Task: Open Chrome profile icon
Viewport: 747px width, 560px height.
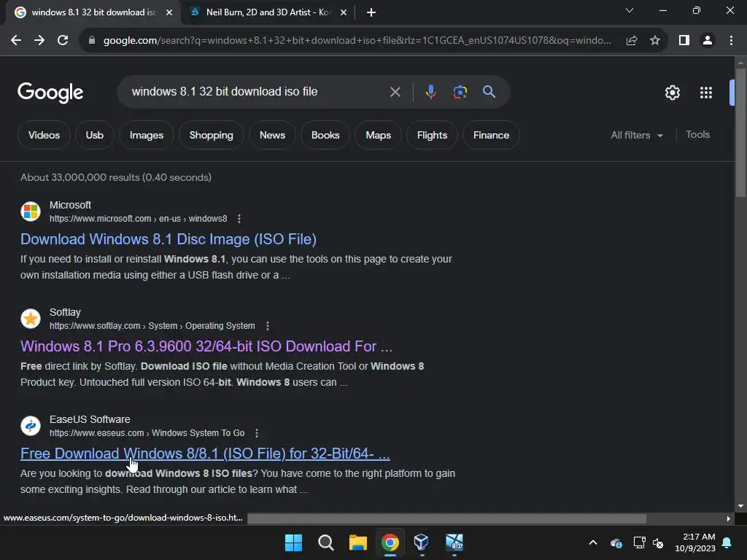Action: (x=708, y=41)
